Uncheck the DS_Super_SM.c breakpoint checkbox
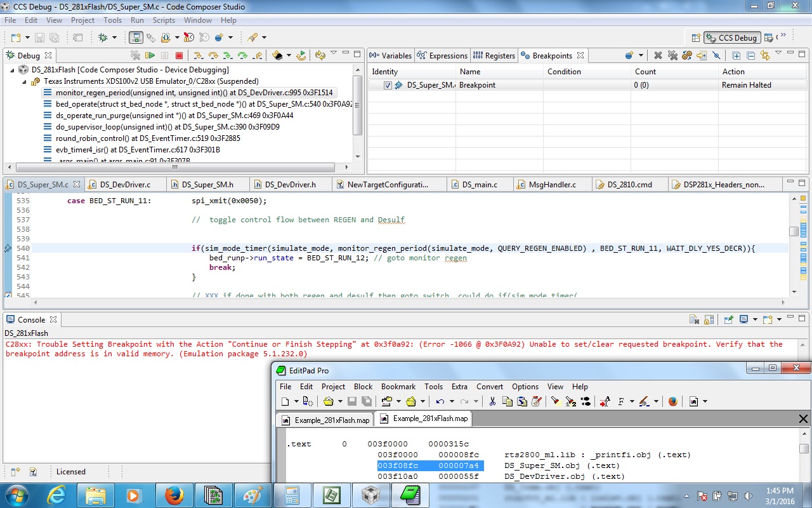The height and width of the screenshot is (508, 812). tap(388, 85)
